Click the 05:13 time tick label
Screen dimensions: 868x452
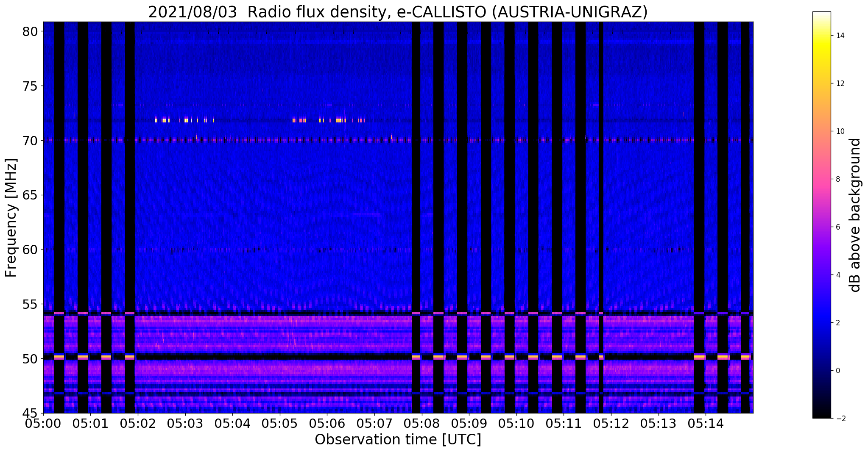click(659, 424)
